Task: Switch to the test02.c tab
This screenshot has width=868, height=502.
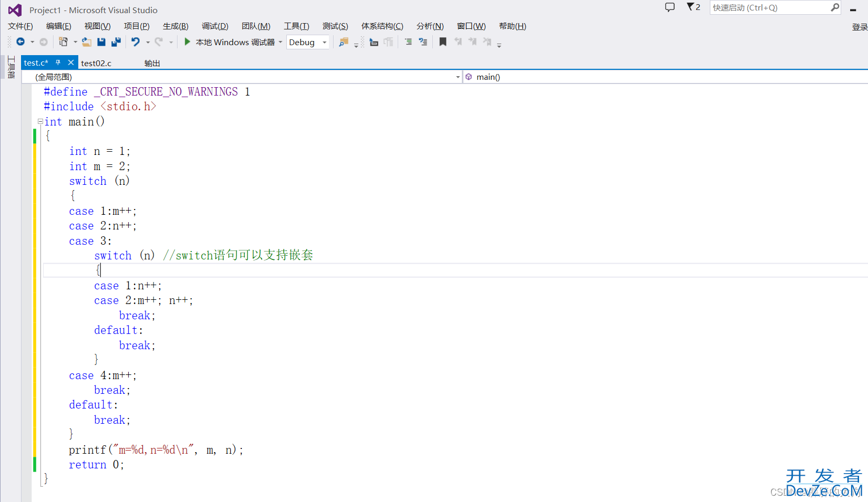Action: tap(96, 63)
